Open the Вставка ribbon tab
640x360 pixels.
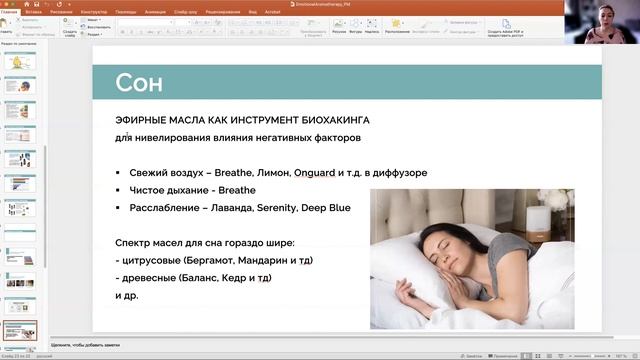pos(33,12)
